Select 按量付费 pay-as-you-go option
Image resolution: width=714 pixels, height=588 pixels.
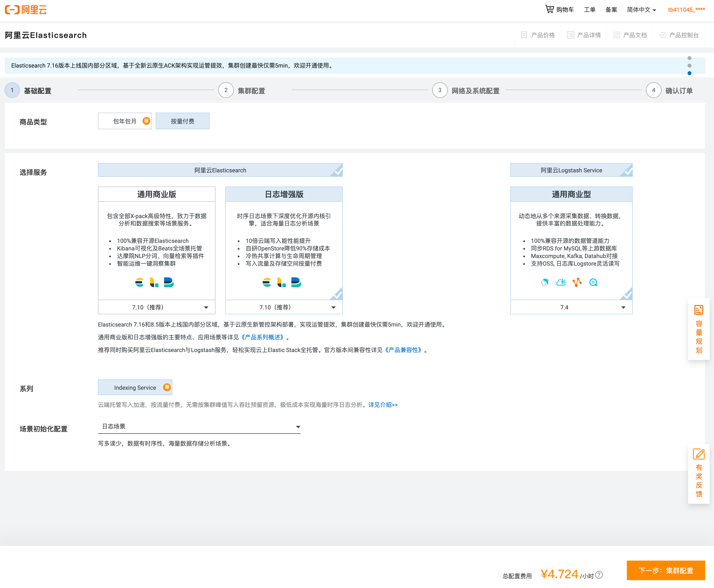pos(182,121)
